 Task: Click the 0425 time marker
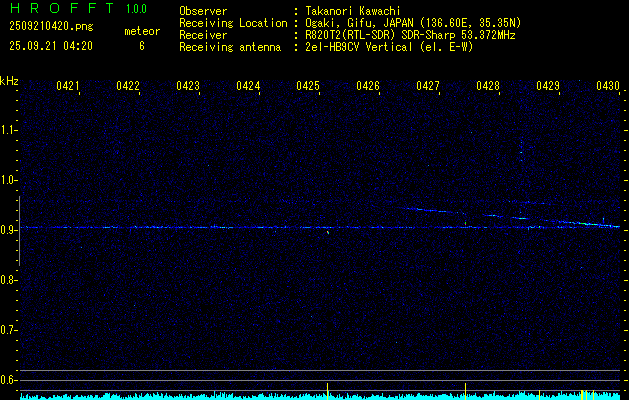308,86
